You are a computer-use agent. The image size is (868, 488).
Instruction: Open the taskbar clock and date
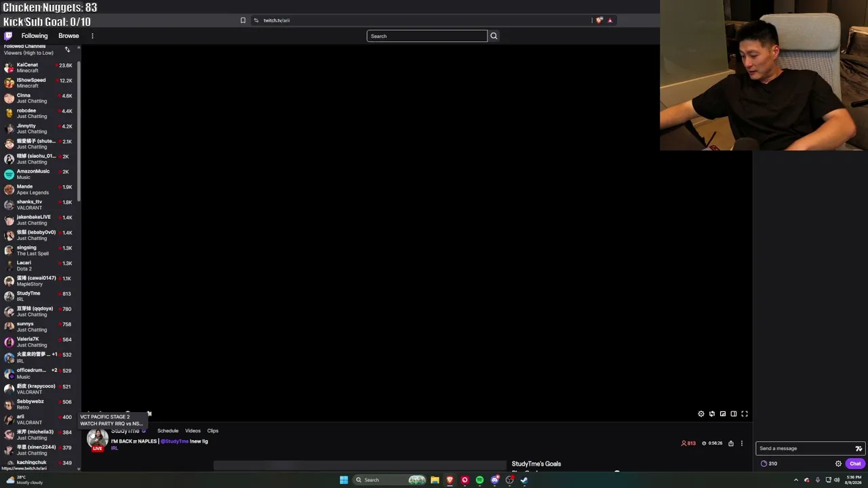coord(852,480)
